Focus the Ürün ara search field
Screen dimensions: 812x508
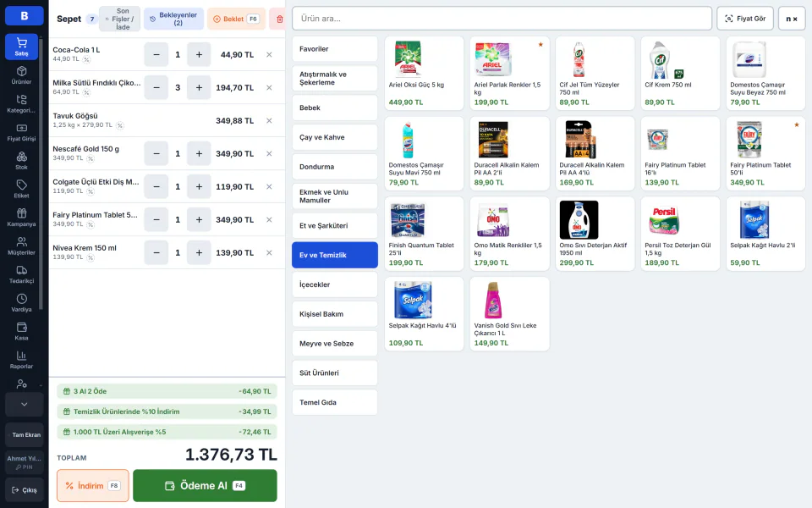coord(502,19)
